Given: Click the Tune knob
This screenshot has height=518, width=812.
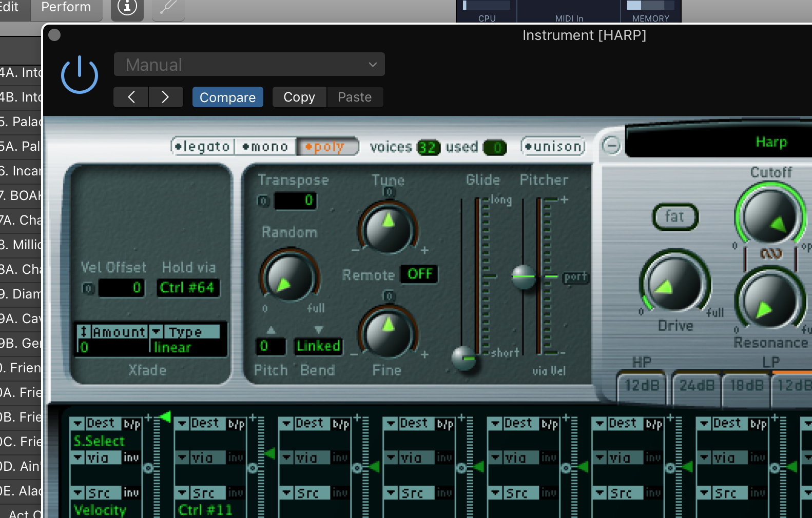Looking at the screenshot, I should [x=388, y=228].
